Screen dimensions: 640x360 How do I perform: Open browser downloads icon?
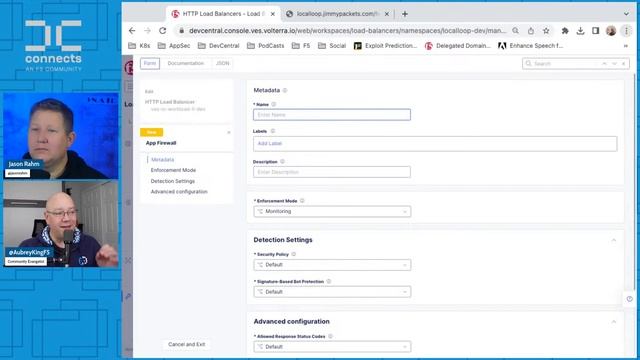tap(580, 31)
